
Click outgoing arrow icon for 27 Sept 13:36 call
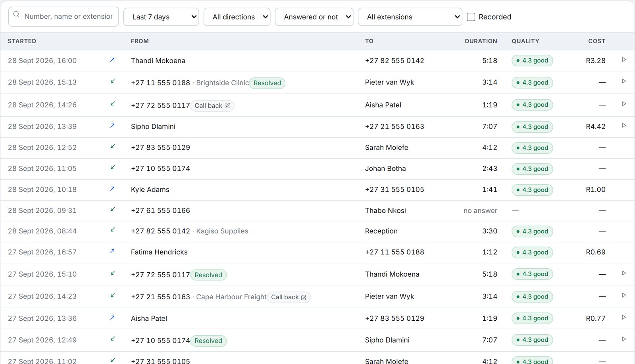click(x=112, y=318)
